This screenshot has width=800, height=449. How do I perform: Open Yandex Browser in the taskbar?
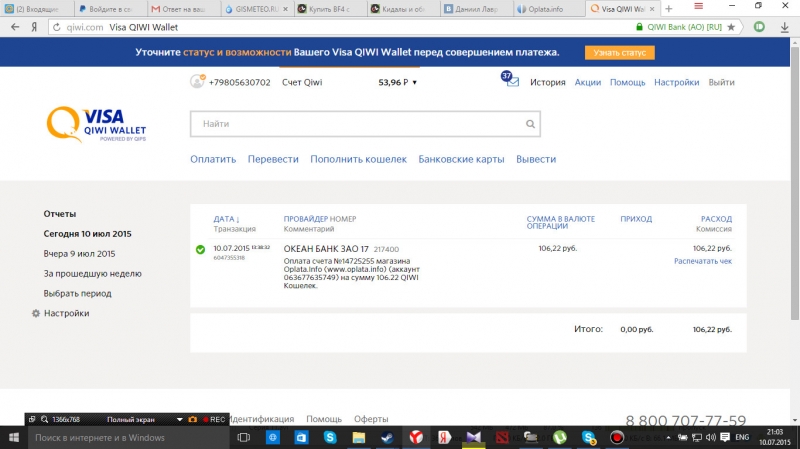pyautogui.click(x=416, y=437)
